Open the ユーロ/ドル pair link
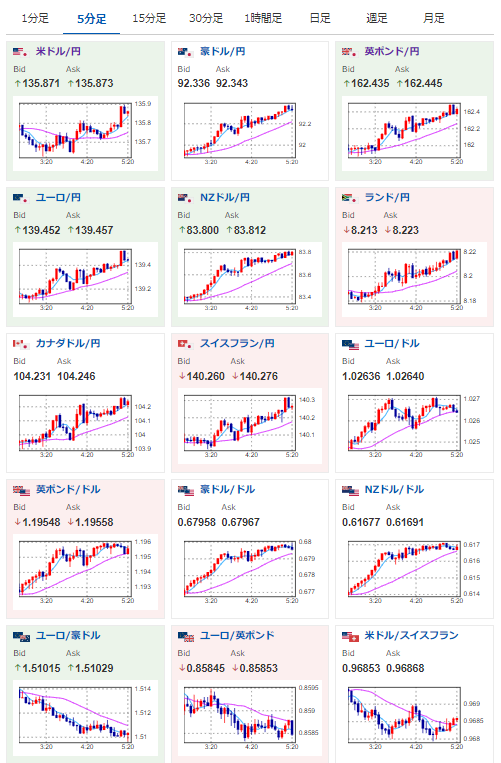This screenshot has width=501, height=763. pyautogui.click(x=392, y=344)
